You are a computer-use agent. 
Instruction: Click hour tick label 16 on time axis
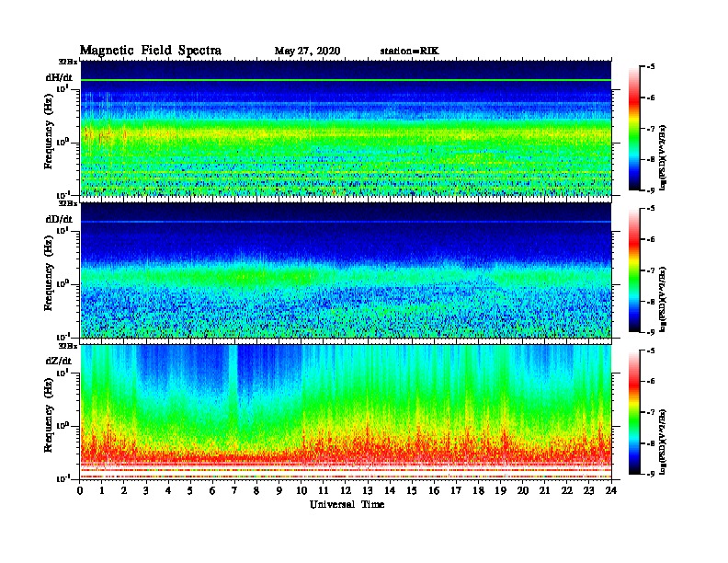pyautogui.click(x=434, y=490)
